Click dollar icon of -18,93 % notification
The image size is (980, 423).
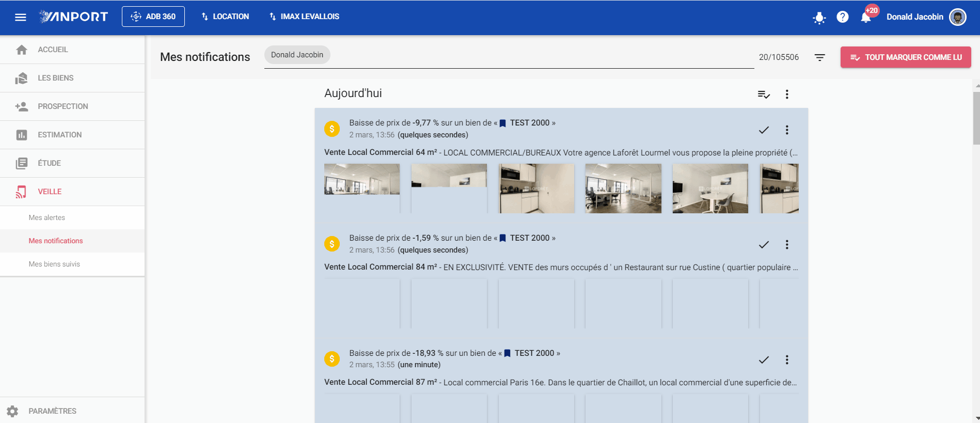[332, 358]
